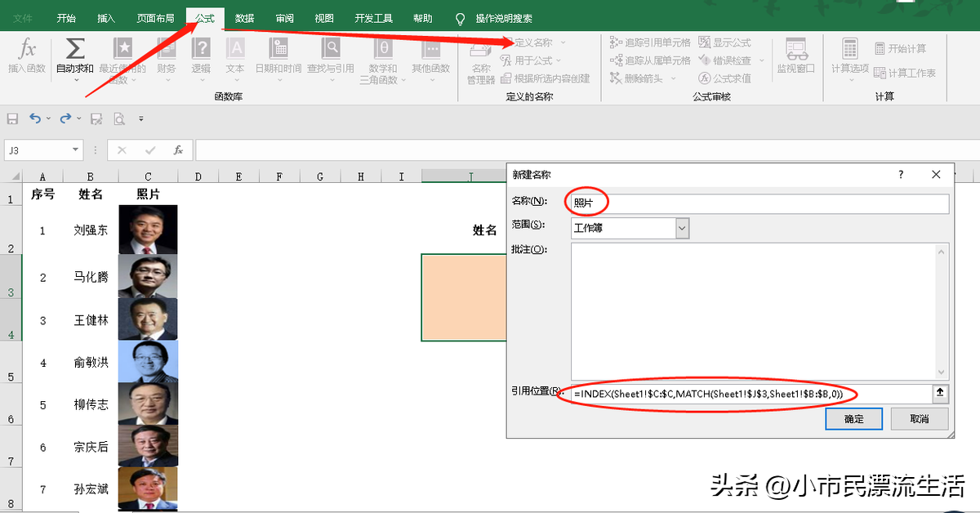The height and width of the screenshot is (513, 980).
Task: Open the Customize Quick Access Toolbar dropdown
Action: click(x=140, y=119)
